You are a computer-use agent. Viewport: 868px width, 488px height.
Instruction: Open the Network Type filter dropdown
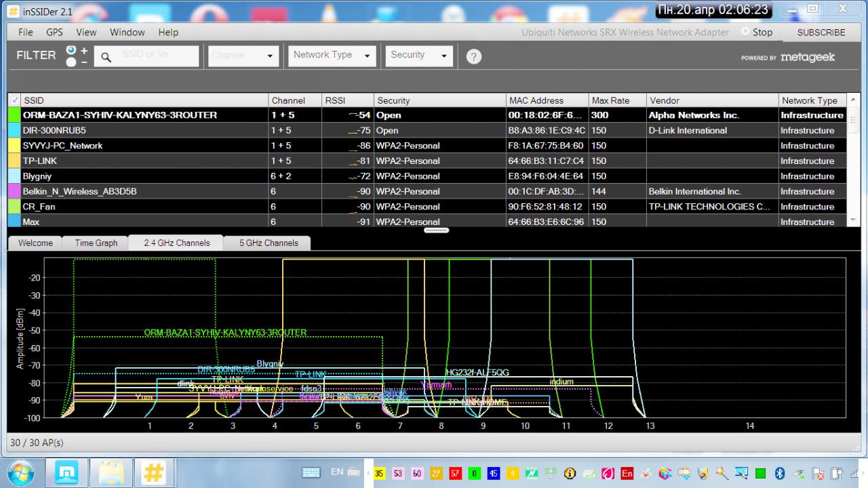tap(332, 56)
